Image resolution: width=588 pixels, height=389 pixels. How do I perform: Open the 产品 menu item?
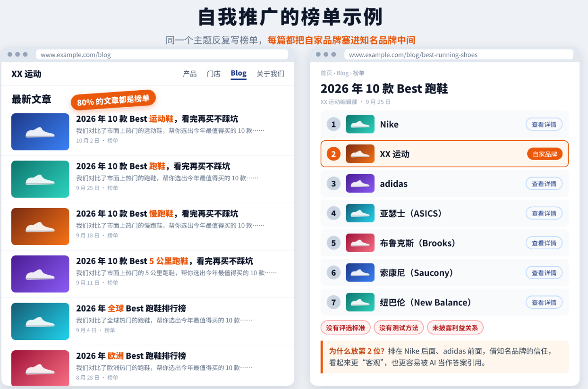coord(190,74)
